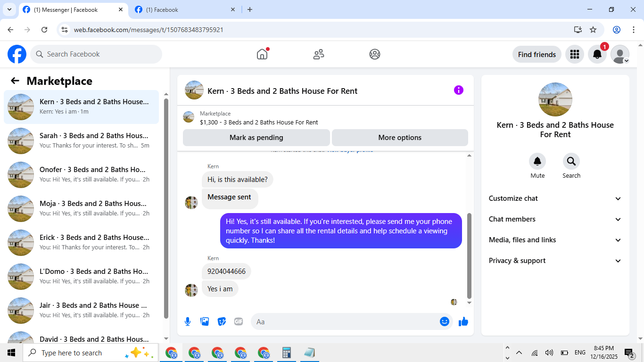The height and width of the screenshot is (362, 644).
Task: Open the Facebook Home feed icon
Action: coord(262,54)
